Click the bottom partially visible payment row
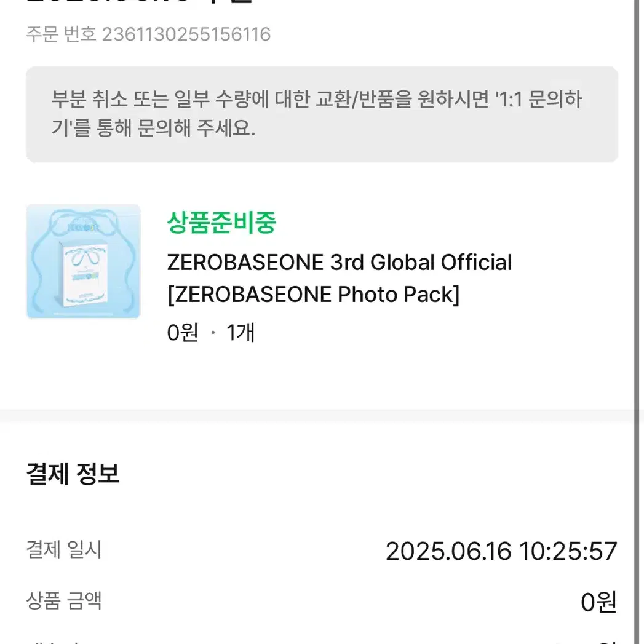The height and width of the screenshot is (644, 644). 322,638
